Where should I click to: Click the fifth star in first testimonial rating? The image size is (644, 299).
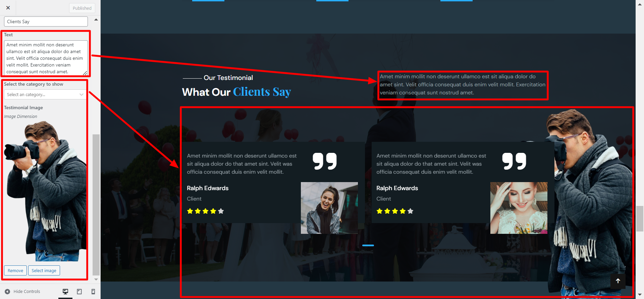tap(221, 211)
